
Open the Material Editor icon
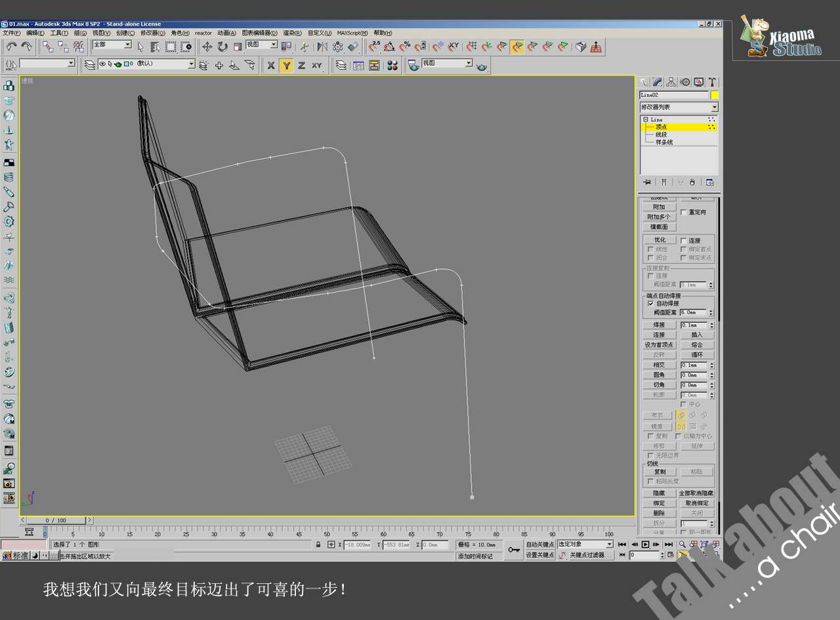pos(392,65)
